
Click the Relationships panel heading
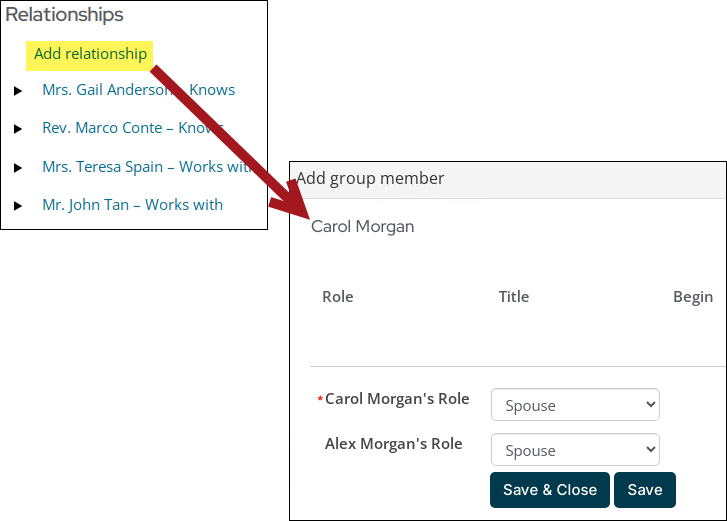click(65, 15)
